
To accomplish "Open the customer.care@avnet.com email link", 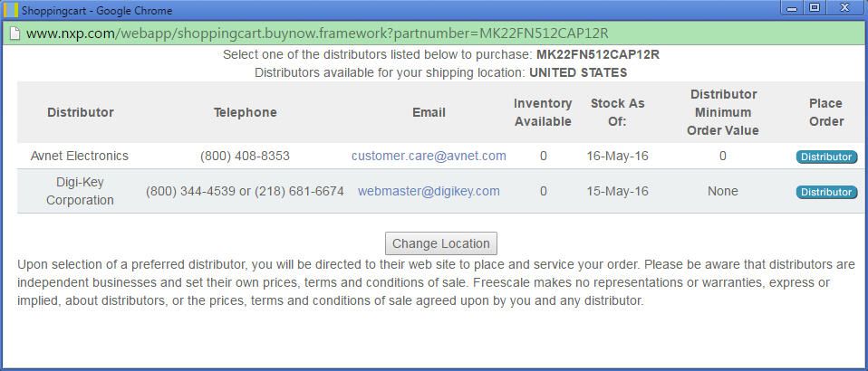I will click(x=429, y=156).
